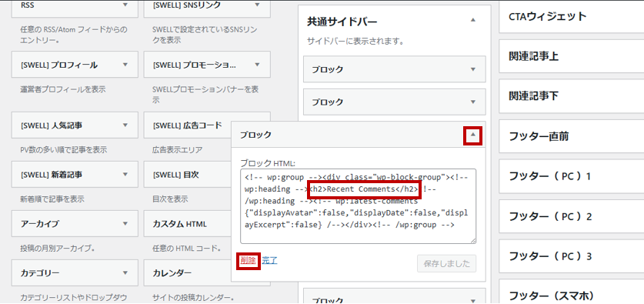The height and width of the screenshot is (304, 644).
Task: Click the 任意の HTML コード。 description
Action: pyautogui.click(x=186, y=249)
